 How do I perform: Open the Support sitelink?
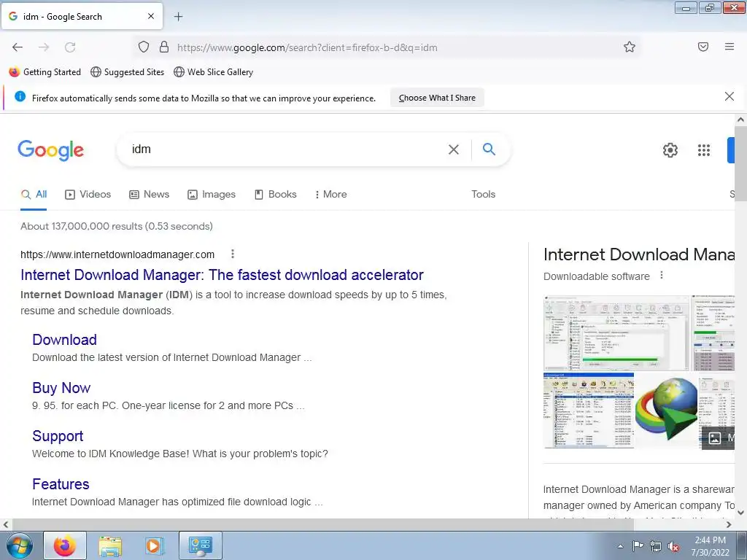pos(58,436)
